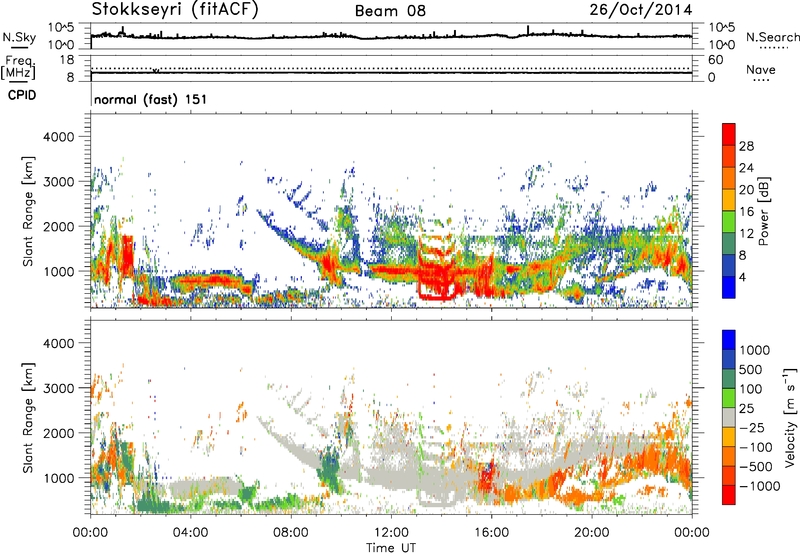Click the Velocity [m s-1] colorbar title

click(x=791, y=417)
